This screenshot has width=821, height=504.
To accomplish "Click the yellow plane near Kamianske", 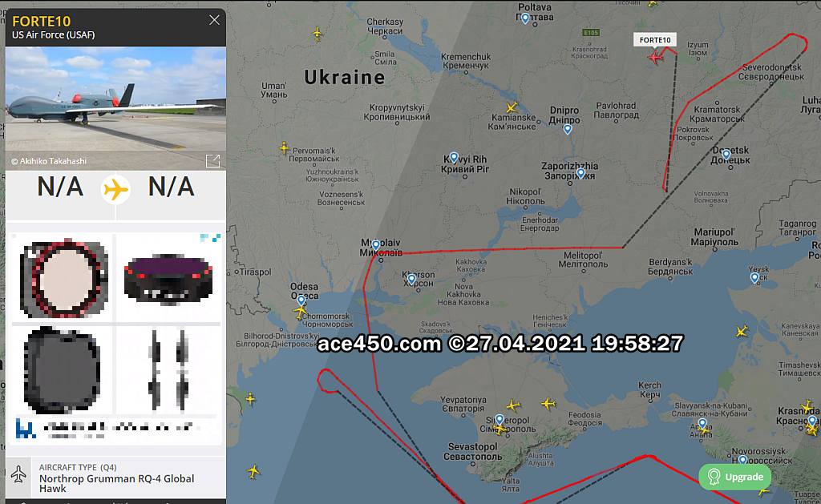I will click(512, 107).
